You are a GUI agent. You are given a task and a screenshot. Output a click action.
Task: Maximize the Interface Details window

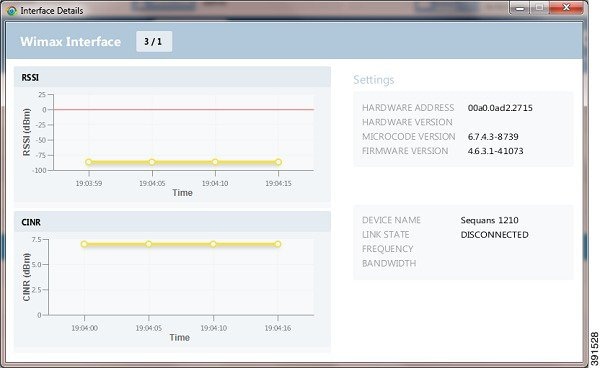click(539, 8)
